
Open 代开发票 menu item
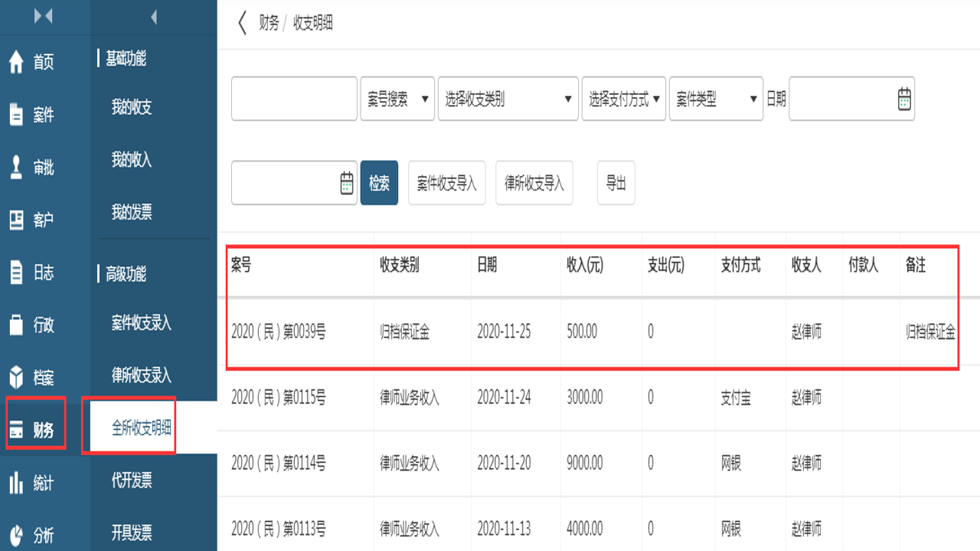coord(132,481)
